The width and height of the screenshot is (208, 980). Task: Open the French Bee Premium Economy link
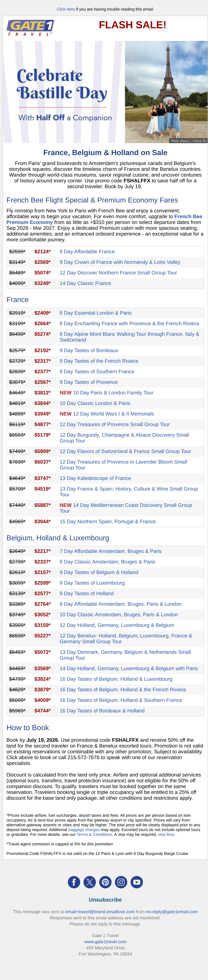(x=104, y=219)
